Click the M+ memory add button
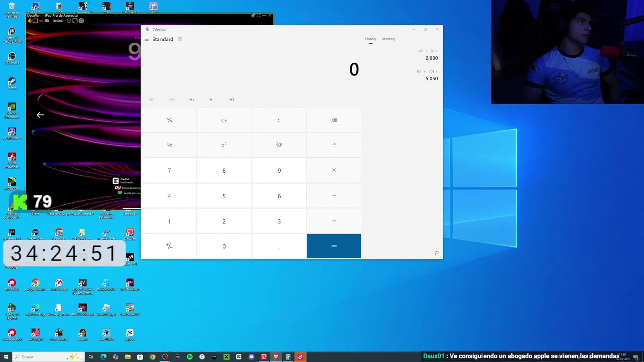The height and width of the screenshot is (362, 644). (x=192, y=100)
